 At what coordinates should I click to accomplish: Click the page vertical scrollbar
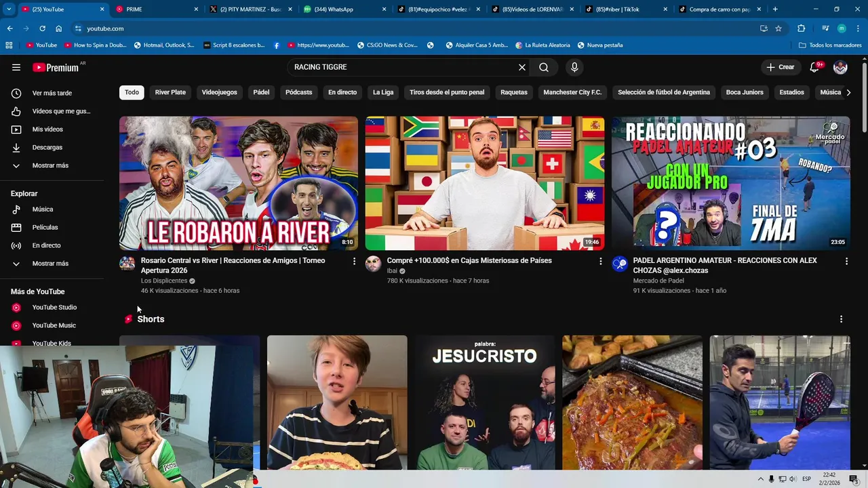point(864,98)
